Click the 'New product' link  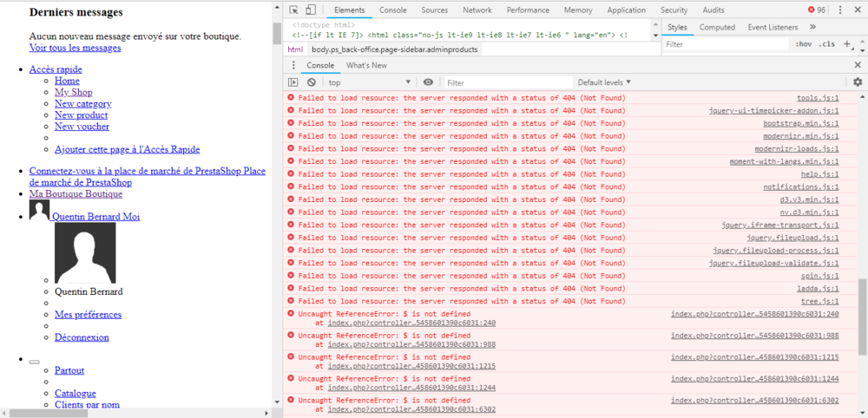pos(81,115)
